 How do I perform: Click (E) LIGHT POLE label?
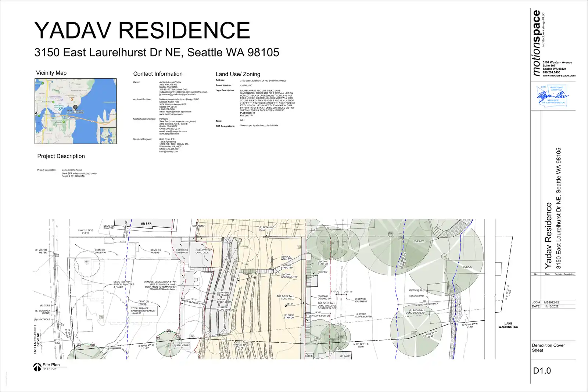[x=42, y=320]
